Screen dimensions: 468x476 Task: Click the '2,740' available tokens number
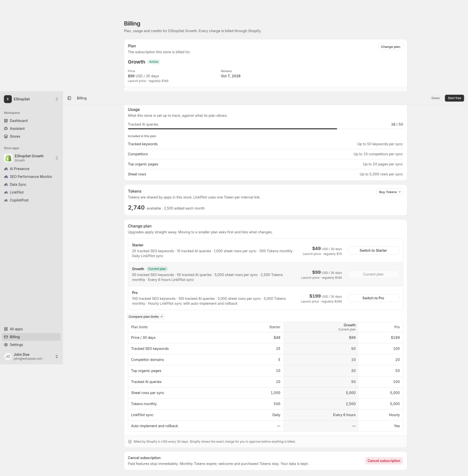136,208
